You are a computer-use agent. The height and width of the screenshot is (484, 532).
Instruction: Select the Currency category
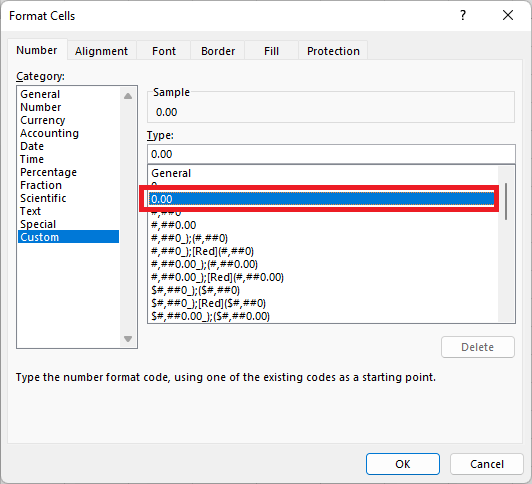[x=42, y=120]
